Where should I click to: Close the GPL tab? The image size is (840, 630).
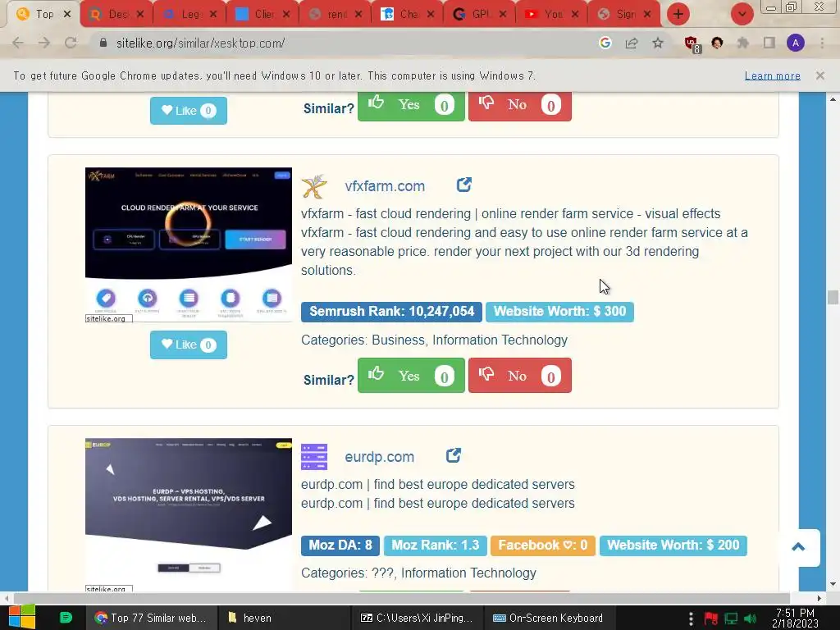(503, 15)
